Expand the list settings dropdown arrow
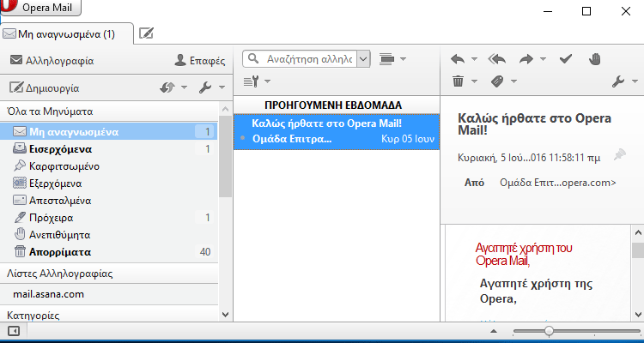The height and width of the screenshot is (343, 644). [267, 81]
